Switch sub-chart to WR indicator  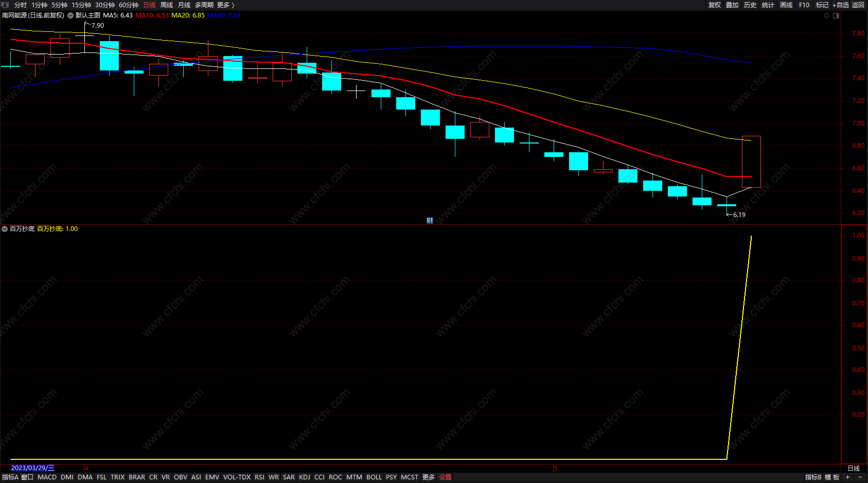pos(274,477)
